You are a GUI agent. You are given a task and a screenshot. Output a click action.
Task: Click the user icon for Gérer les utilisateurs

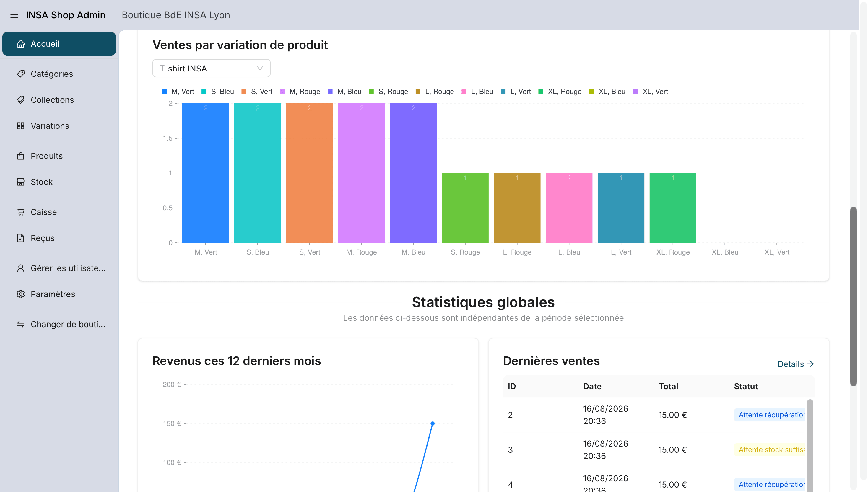coord(21,268)
